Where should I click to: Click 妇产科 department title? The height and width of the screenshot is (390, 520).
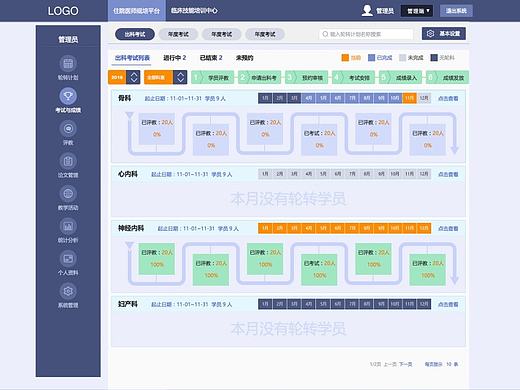coord(128,304)
